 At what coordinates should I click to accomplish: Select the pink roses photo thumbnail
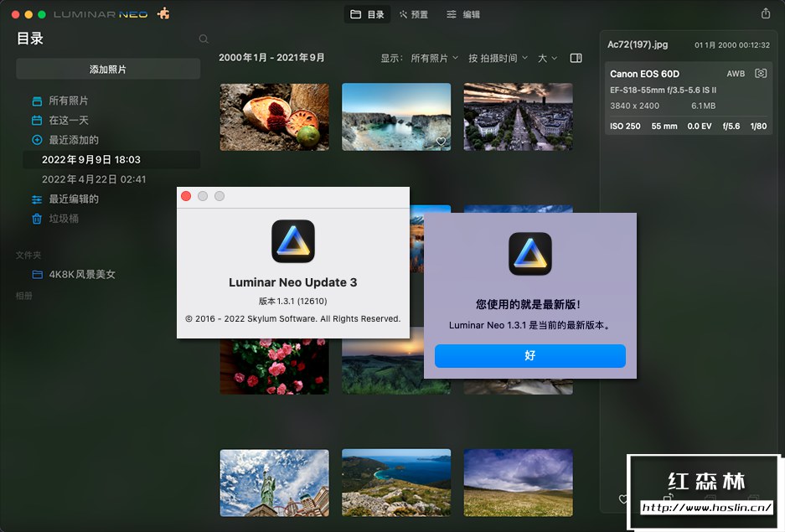(274, 366)
